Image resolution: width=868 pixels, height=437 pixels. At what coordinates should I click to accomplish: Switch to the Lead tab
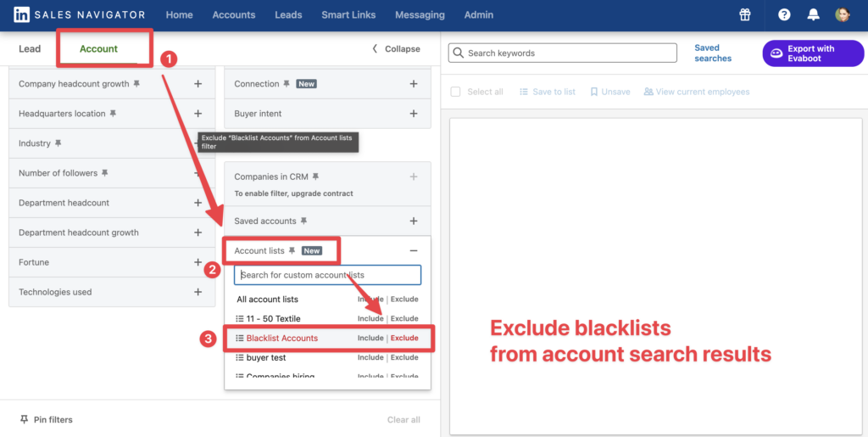[x=30, y=48]
